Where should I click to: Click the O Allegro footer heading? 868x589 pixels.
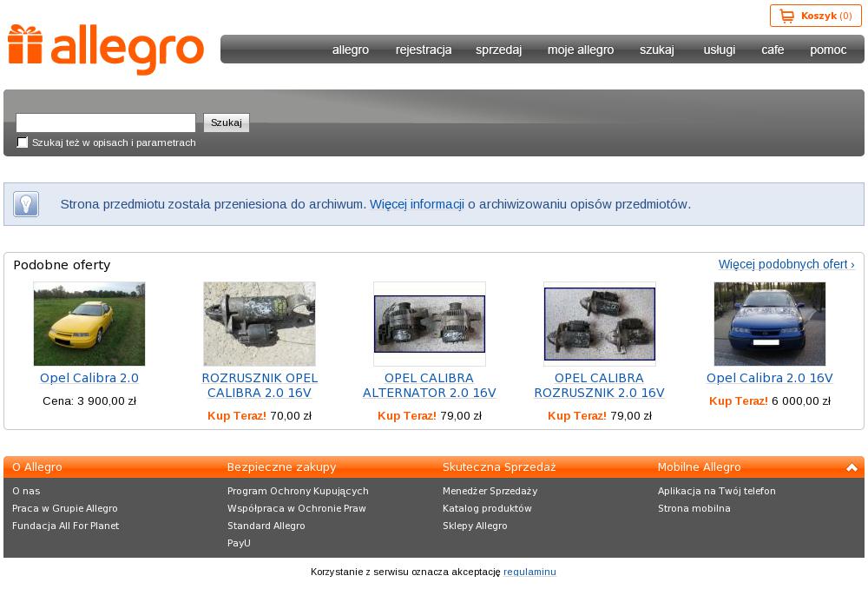[x=37, y=467]
